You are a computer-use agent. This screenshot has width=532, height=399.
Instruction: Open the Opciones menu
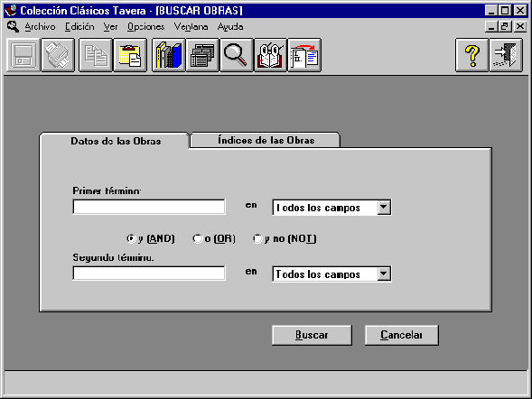(145, 27)
